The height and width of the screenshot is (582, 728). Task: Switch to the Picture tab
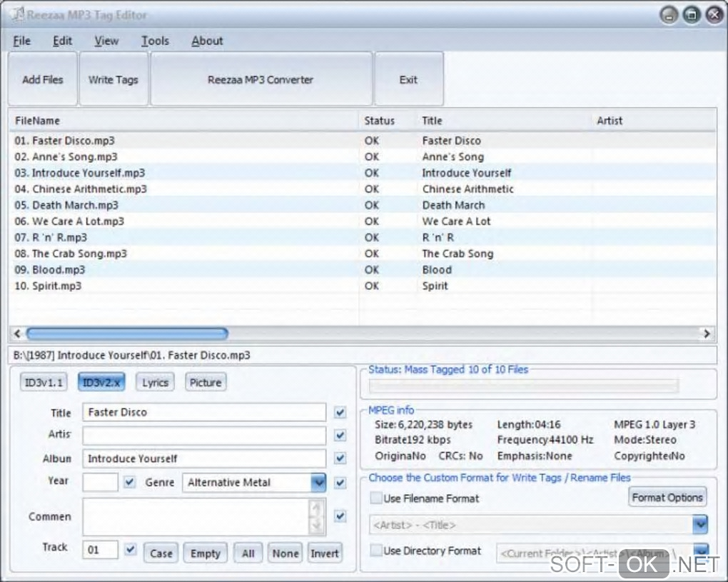click(206, 383)
